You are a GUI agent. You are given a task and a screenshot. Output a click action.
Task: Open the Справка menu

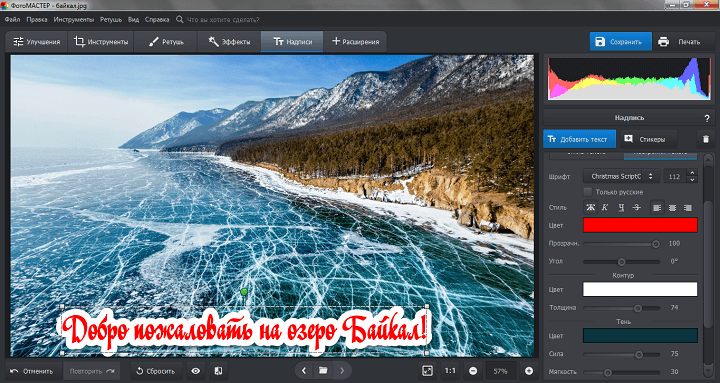pyautogui.click(x=157, y=19)
